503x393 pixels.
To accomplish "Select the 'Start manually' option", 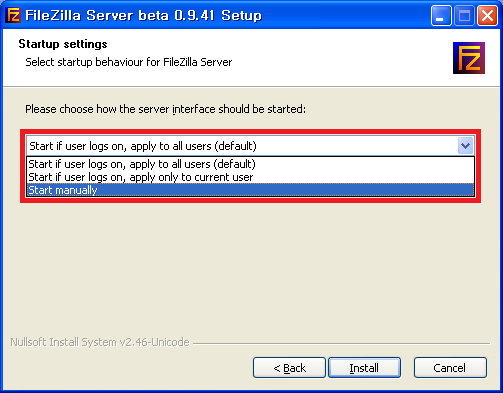I will [x=250, y=190].
